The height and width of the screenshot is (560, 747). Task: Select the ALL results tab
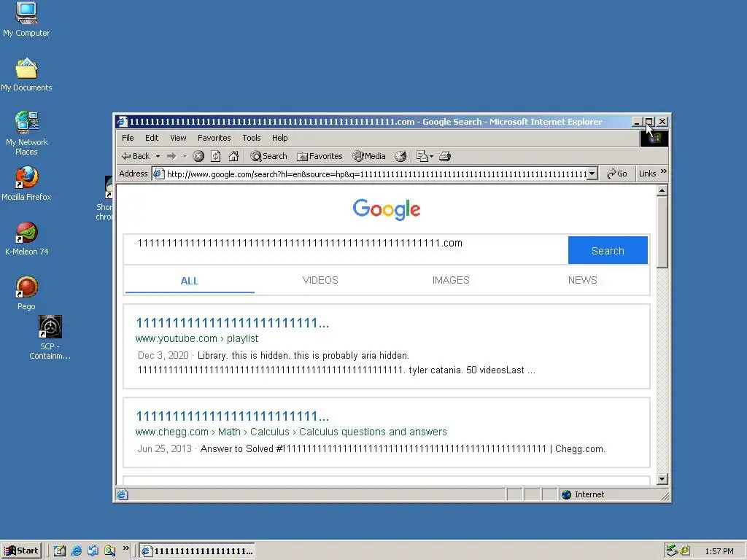point(190,281)
